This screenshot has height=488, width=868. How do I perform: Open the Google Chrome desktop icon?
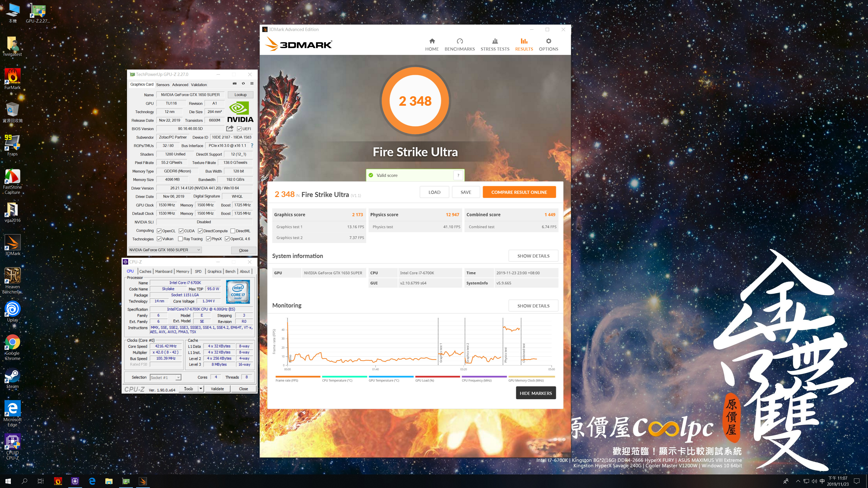click(x=12, y=347)
